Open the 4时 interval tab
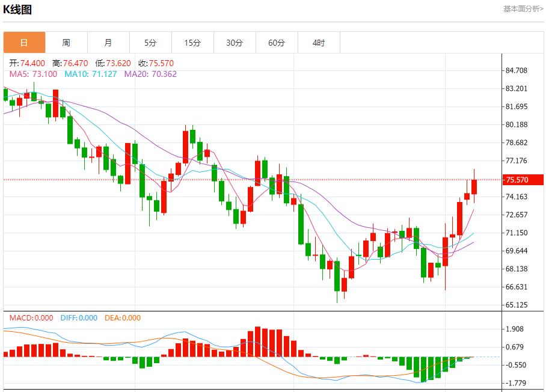Viewport: 546px width, 392px height. [x=319, y=43]
